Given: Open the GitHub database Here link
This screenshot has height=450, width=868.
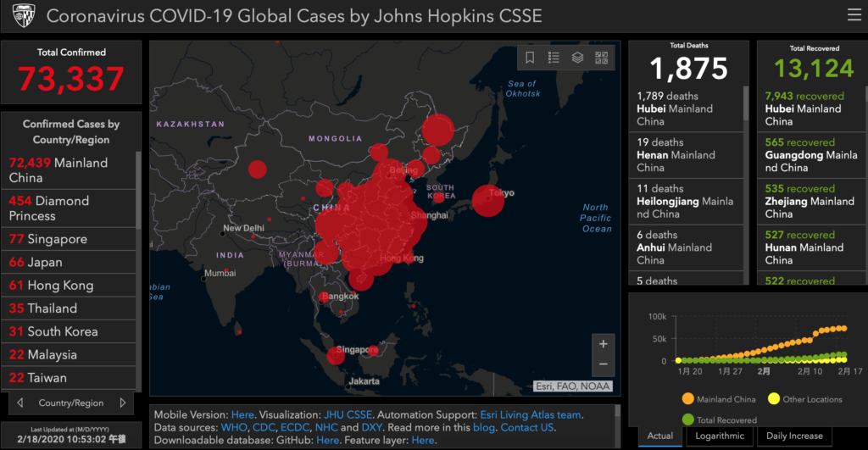Looking at the screenshot, I should coord(327,440).
